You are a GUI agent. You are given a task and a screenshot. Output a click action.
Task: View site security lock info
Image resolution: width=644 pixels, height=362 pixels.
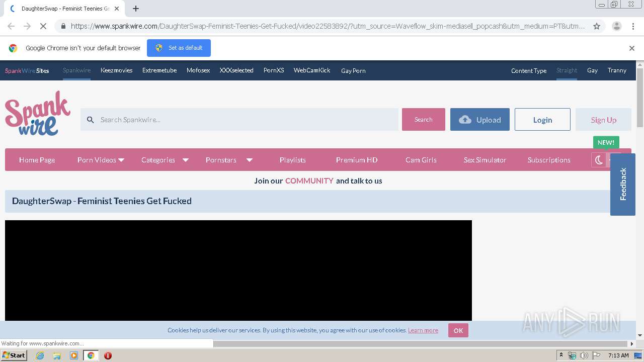pos(62,26)
